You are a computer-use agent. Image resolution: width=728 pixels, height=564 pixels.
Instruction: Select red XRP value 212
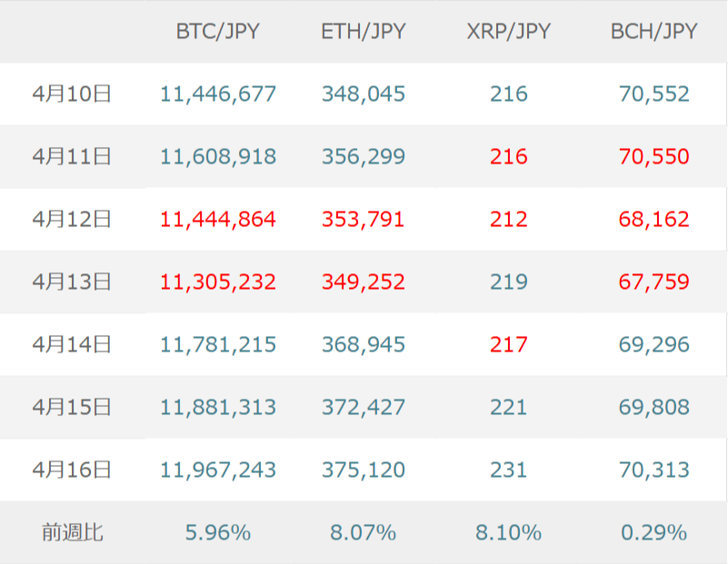click(x=509, y=219)
